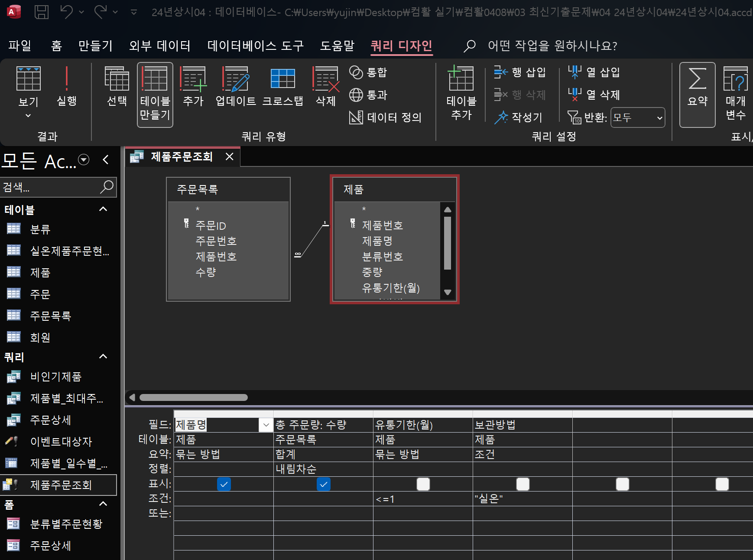
Task: Choose the Update (업데이트) query icon
Action: (236, 87)
